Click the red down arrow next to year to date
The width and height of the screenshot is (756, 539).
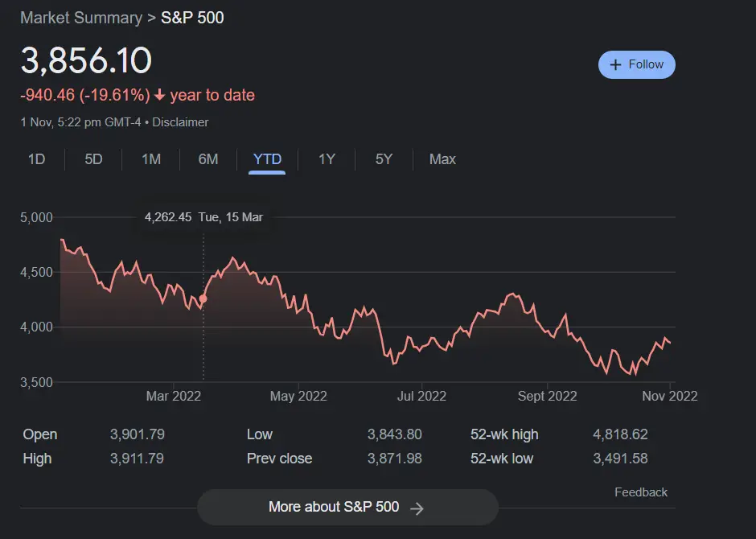pos(159,95)
